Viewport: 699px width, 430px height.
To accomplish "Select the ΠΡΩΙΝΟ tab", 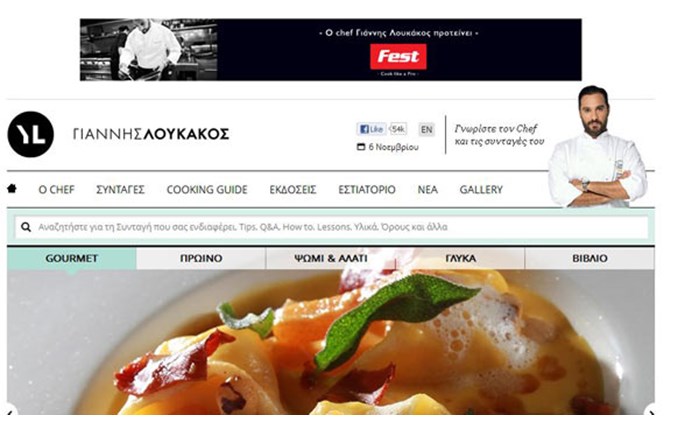I will (x=201, y=258).
